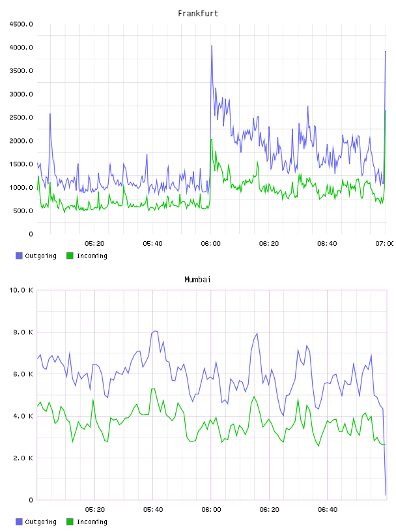Click the 4500.0 y-axis label in Frankfurt
396x532 pixels.
pyautogui.click(x=21, y=24)
